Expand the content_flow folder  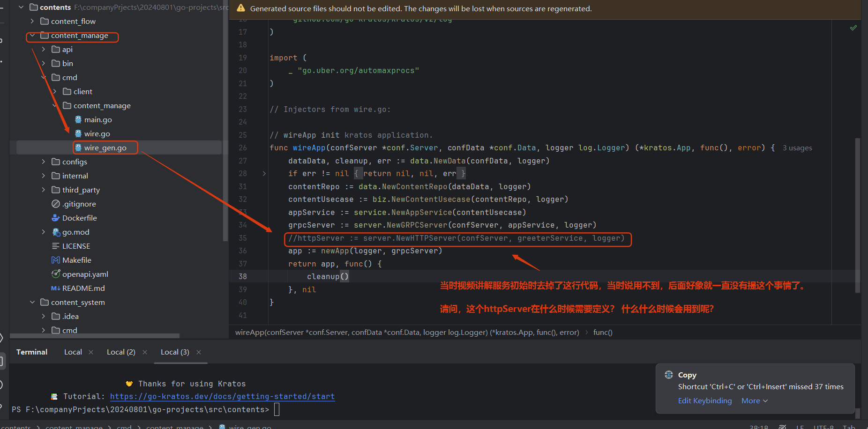point(32,21)
